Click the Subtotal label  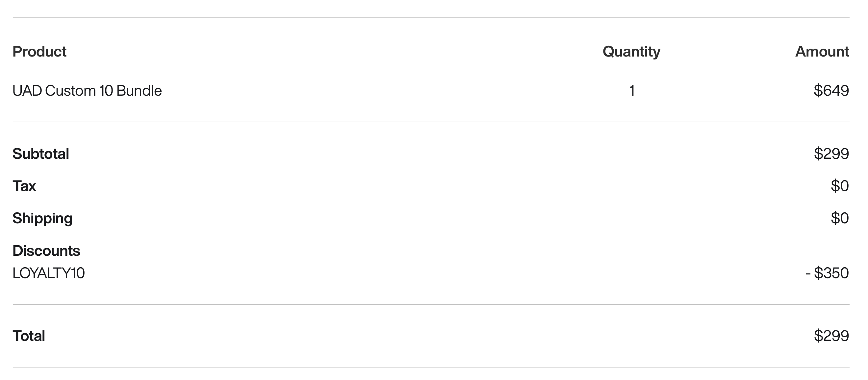[x=41, y=154]
